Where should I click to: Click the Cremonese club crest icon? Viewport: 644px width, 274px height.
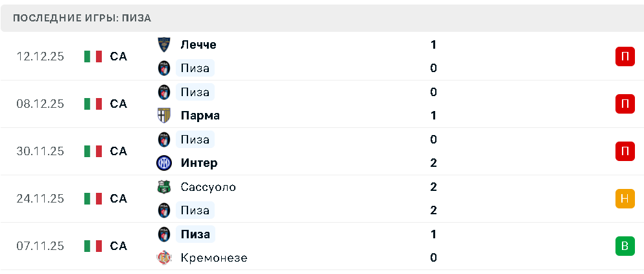point(163,258)
